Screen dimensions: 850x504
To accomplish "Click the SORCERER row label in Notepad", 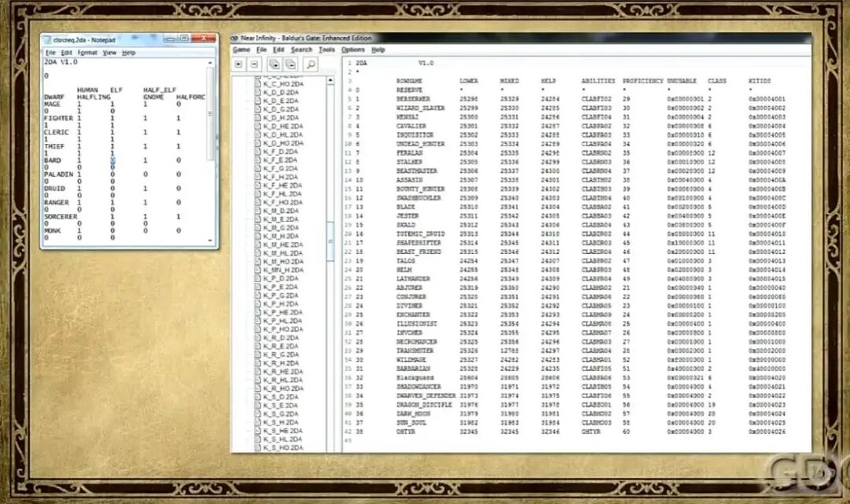I will click(x=61, y=216).
